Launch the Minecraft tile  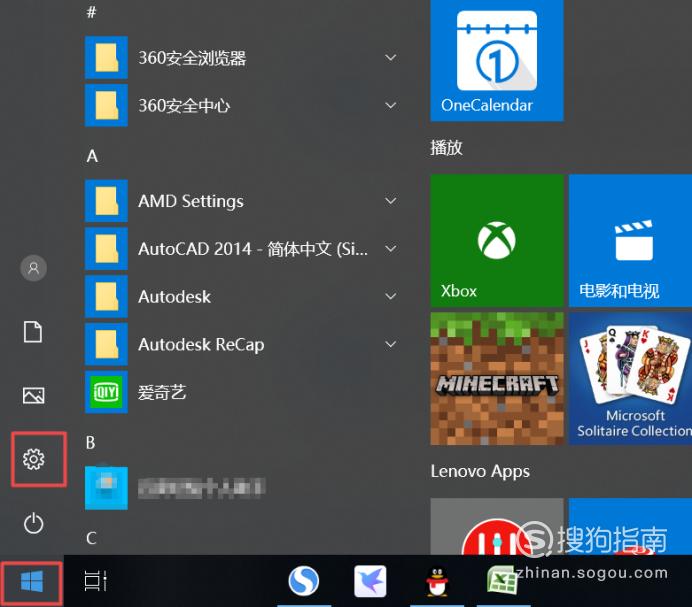click(497, 378)
